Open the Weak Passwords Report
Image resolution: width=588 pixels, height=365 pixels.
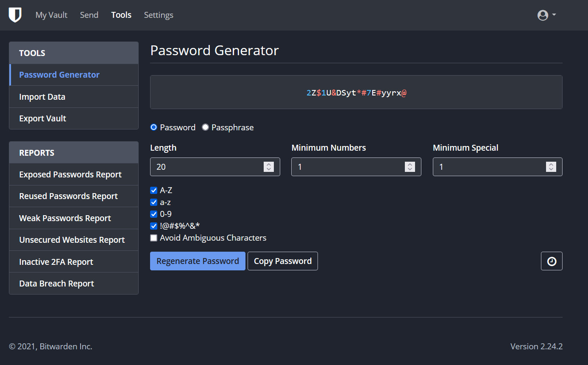pos(65,218)
